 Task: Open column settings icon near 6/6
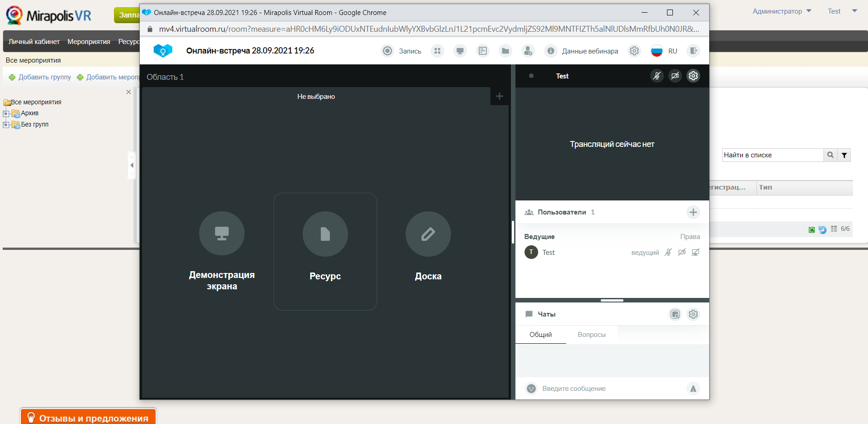click(x=834, y=229)
